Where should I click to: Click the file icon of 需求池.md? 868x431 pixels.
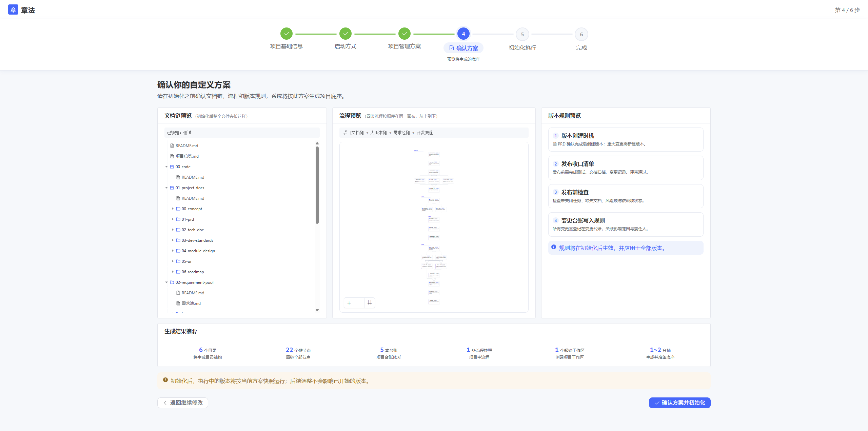click(178, 303)
